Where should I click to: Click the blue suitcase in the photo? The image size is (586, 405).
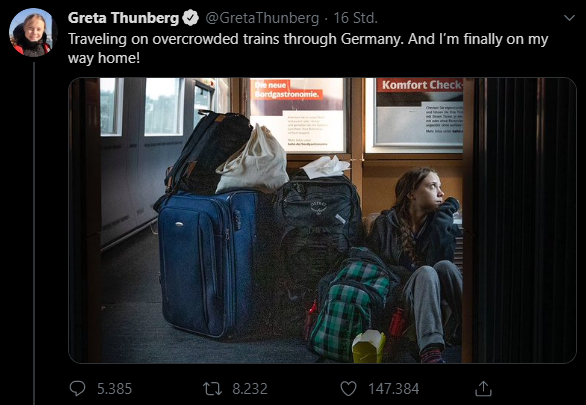[207, 263]
